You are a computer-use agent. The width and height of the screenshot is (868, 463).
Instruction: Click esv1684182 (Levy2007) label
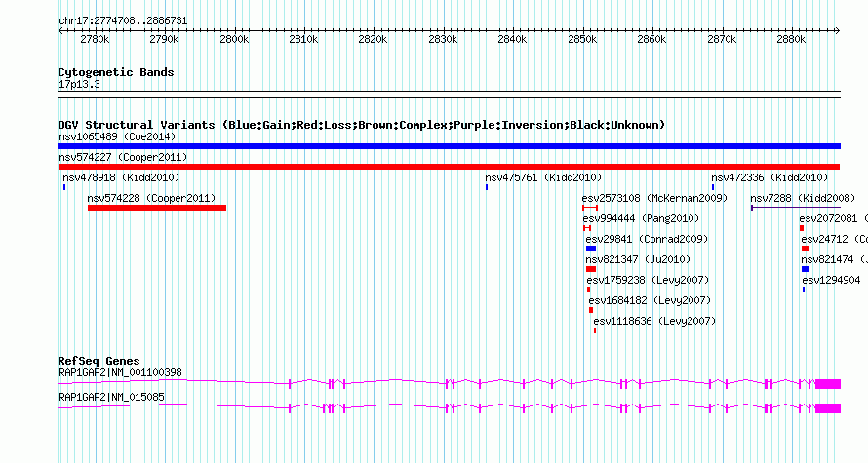coord(650,300)
